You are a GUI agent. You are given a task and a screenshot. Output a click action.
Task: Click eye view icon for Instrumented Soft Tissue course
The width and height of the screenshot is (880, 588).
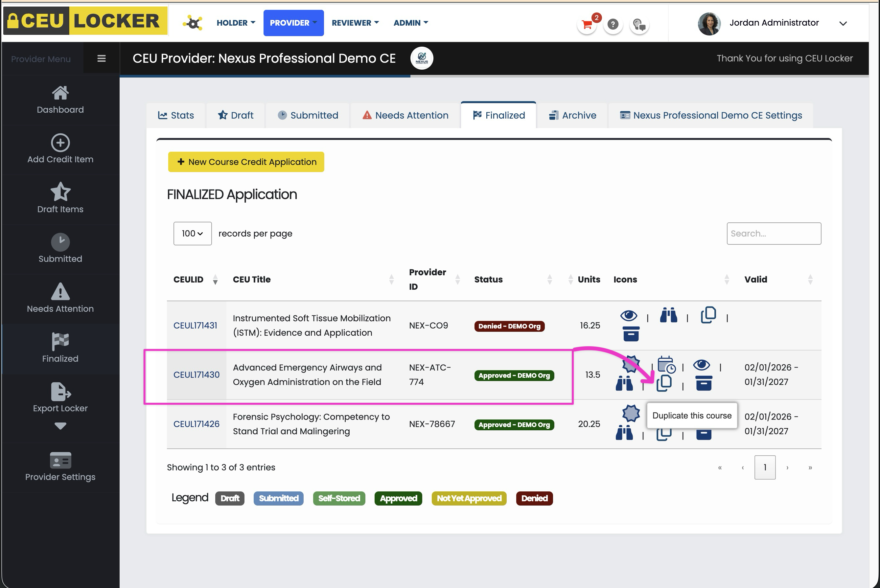pos(629,316)
